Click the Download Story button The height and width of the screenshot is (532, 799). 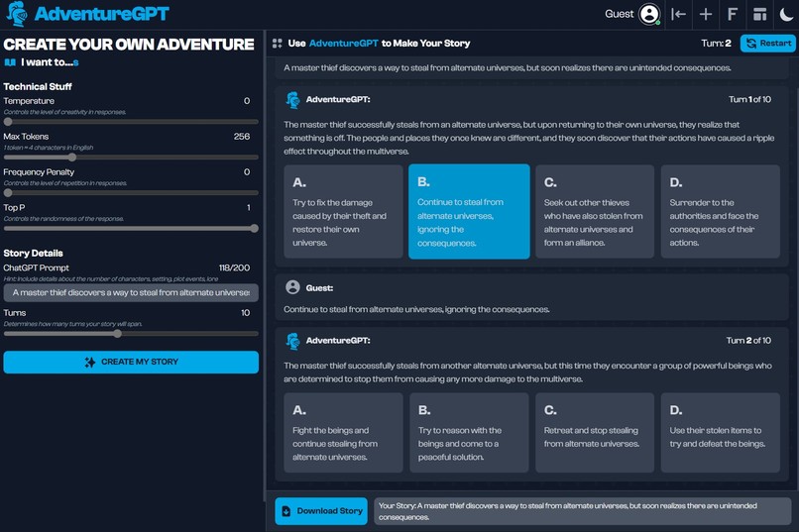pyautogui.click(x=321, y=511)
